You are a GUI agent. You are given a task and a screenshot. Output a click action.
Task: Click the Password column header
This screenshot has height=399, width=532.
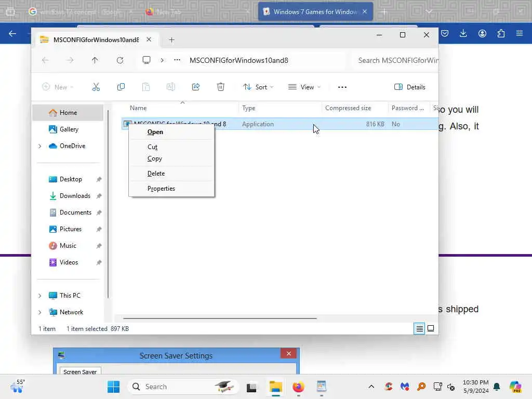pyautogui.click(x=409, y=108)
